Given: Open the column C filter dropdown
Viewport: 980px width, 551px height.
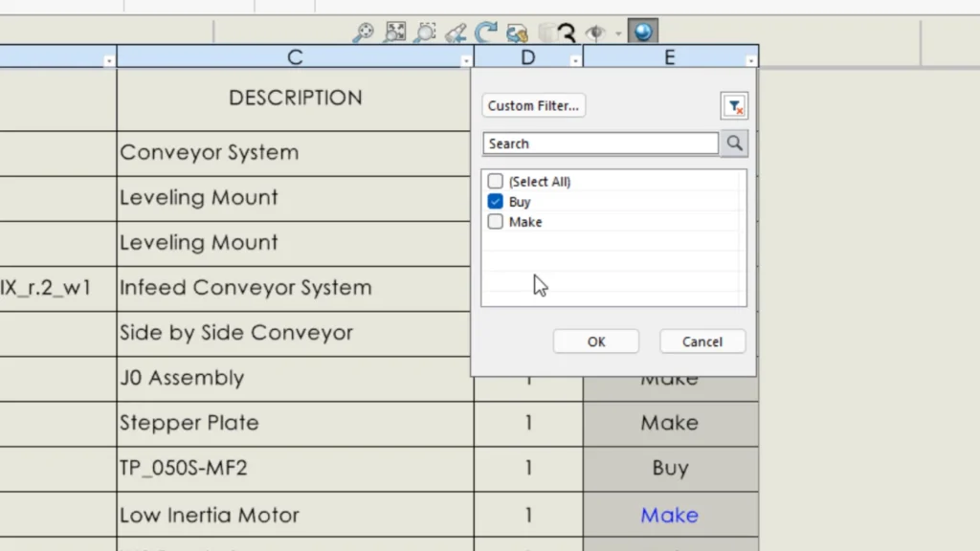Looking at the screenshot, I should point(466,60).
